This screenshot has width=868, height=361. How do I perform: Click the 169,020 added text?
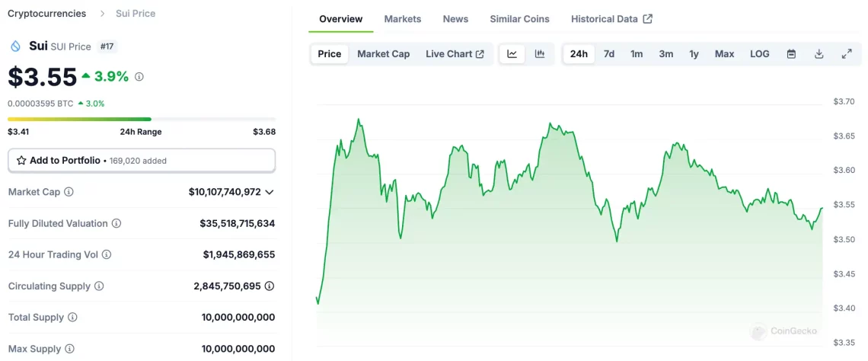(x=138, y=161)
